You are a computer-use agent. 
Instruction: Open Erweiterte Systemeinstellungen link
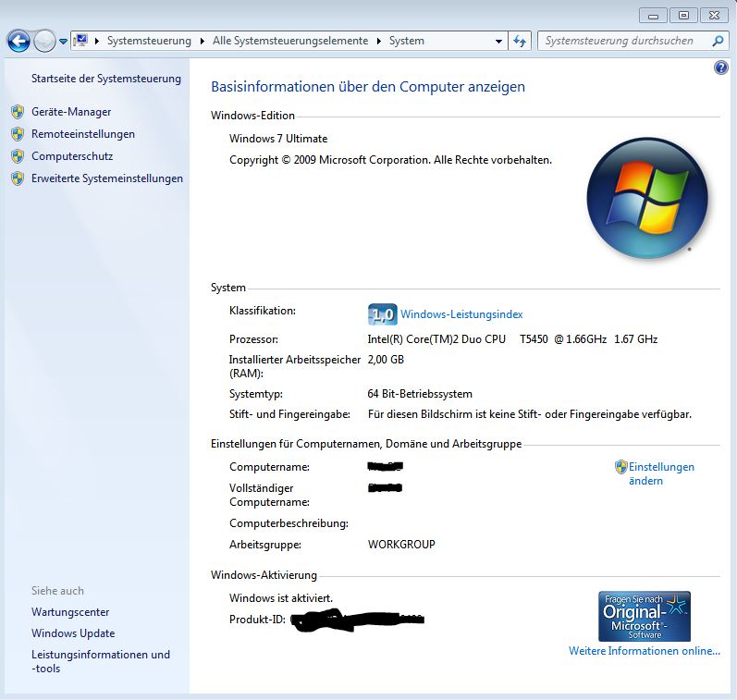click(107, 178)
